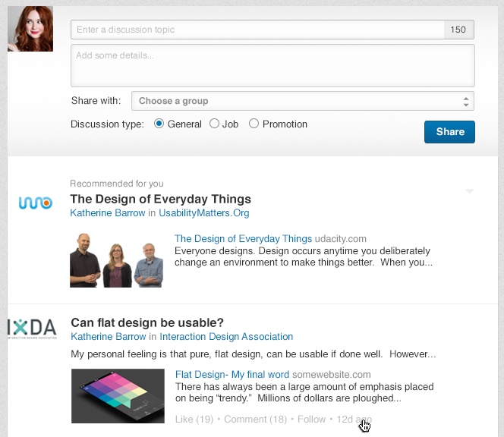Focus the discussion topic input field

(258, 30)
